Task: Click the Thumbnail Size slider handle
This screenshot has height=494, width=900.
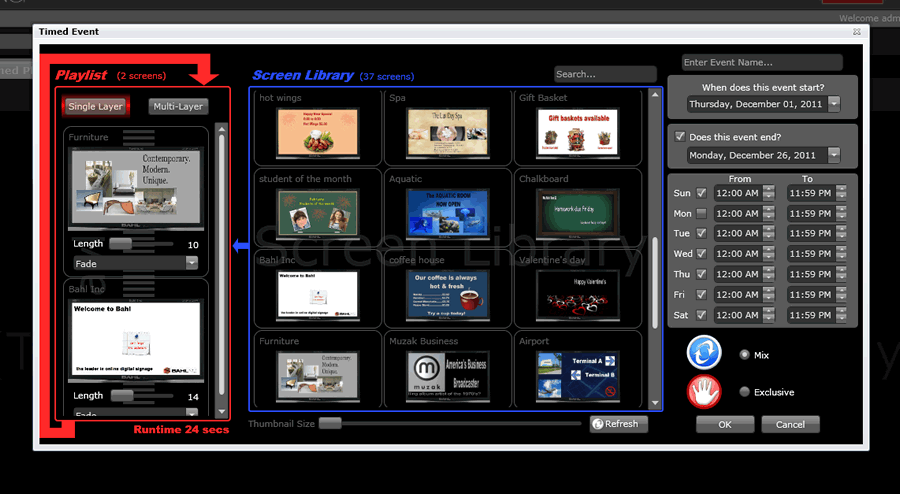Action: (x=330, y=423)
